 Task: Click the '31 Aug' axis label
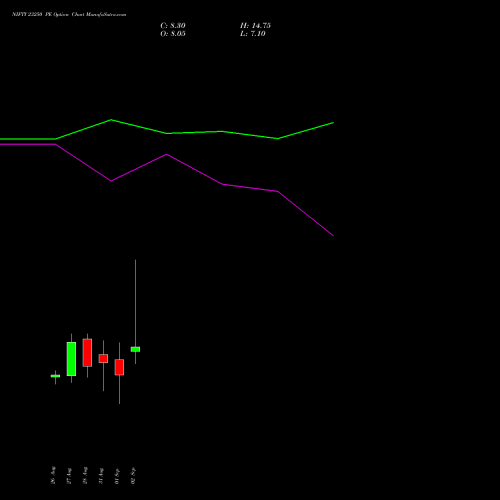(x=101, y=476)
